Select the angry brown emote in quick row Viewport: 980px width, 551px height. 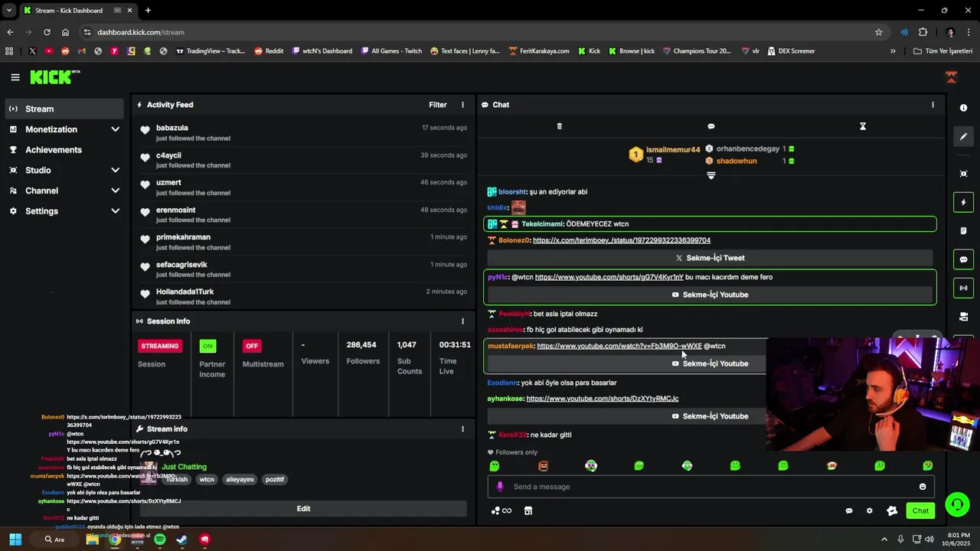pyautogui.click(x=544, y=465)
